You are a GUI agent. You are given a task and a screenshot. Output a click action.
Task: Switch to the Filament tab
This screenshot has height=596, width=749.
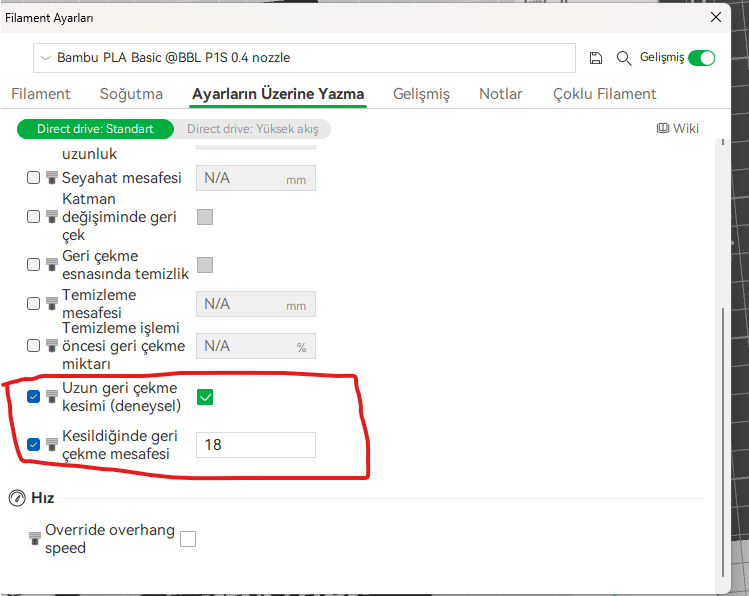41,94
